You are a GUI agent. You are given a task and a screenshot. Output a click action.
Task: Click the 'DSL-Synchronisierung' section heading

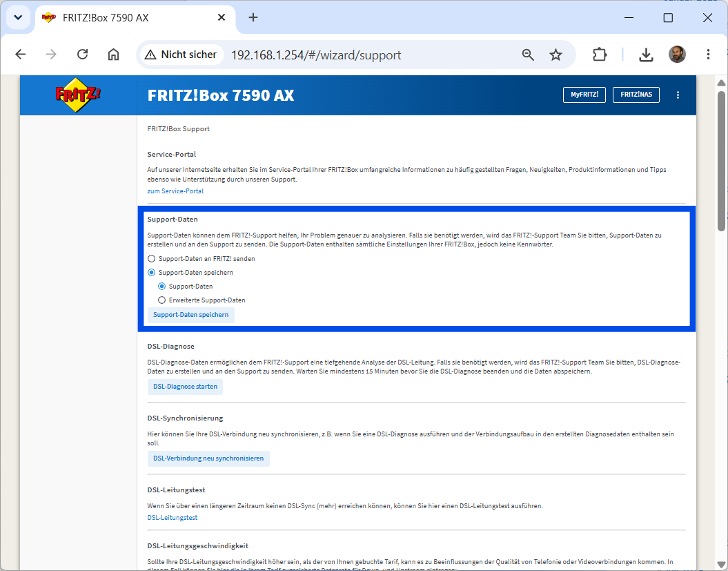point(185,418)
